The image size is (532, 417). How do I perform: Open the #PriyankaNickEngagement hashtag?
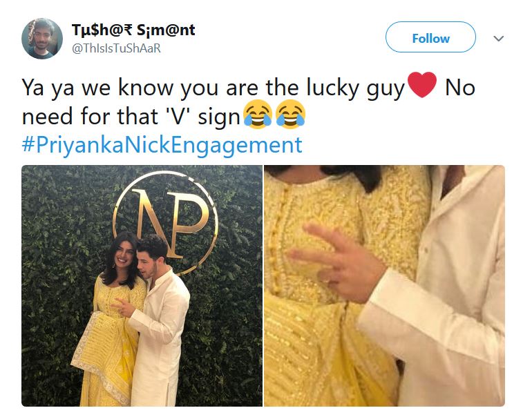click(162, 146)
